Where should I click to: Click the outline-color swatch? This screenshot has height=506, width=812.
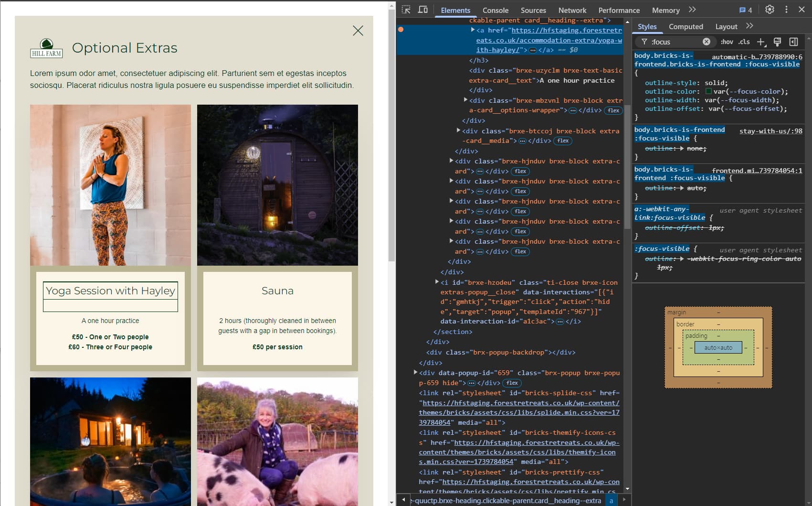[x=708, y=91]
